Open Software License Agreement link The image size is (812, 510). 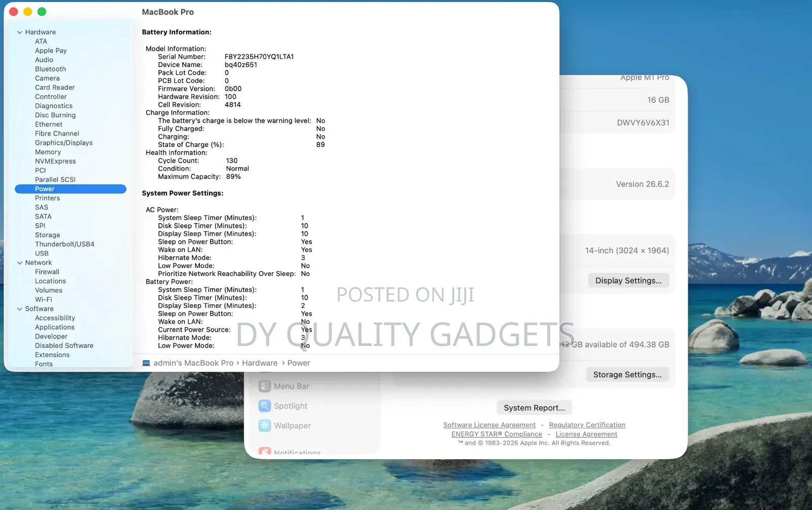[489, 425]
